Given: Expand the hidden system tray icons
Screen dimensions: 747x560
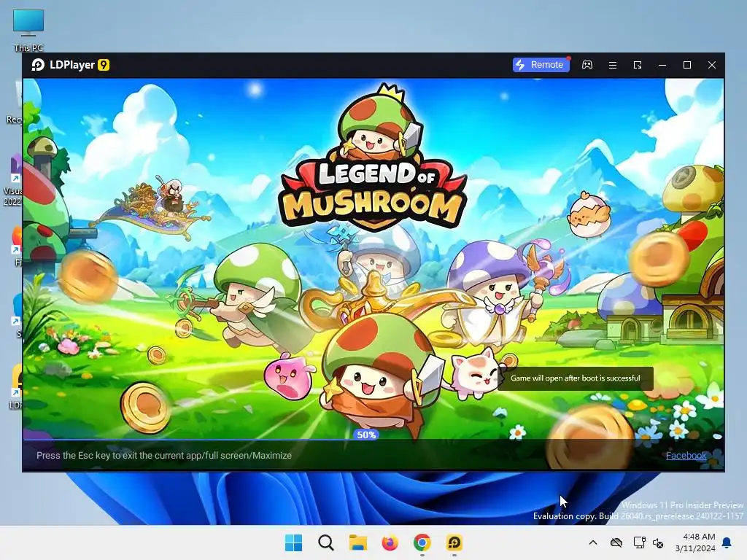Looking at the screenshot, I should (593, 542).
